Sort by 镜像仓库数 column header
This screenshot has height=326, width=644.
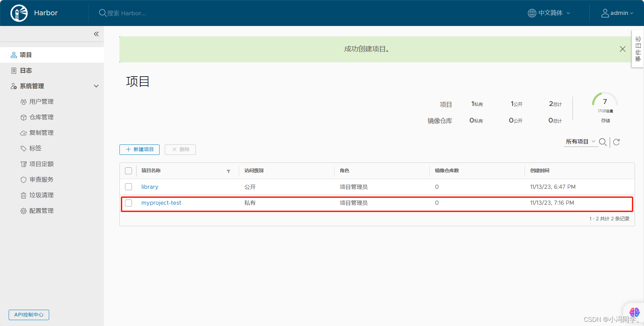pos(447,170)
